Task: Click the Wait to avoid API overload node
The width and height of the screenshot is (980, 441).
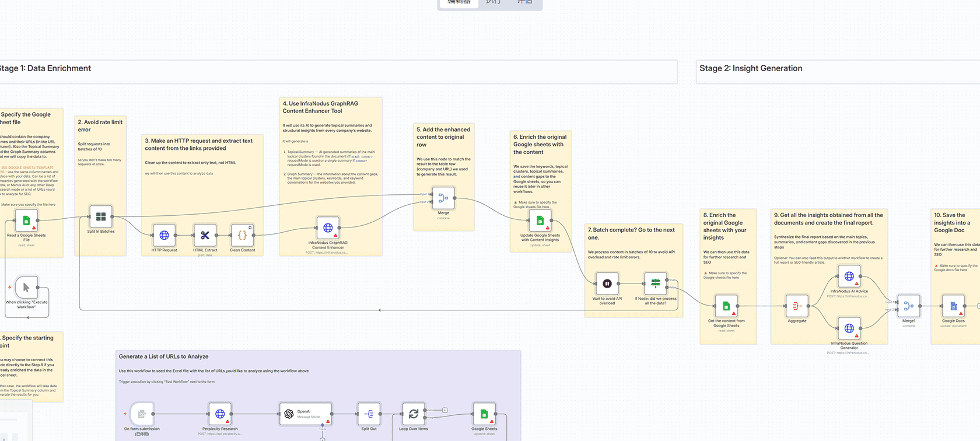Action: 607,283
